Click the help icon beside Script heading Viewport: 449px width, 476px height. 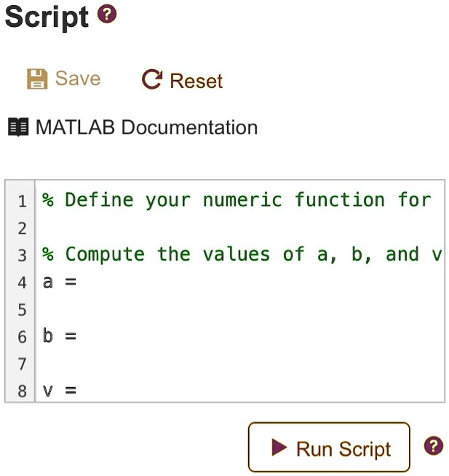coord(106,14)
